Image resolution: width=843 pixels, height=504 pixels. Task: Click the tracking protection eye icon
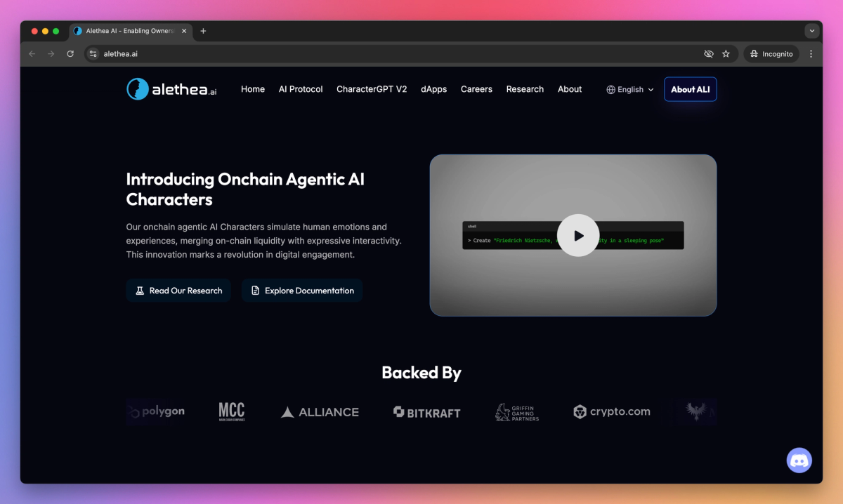click(x=708, y=53)
